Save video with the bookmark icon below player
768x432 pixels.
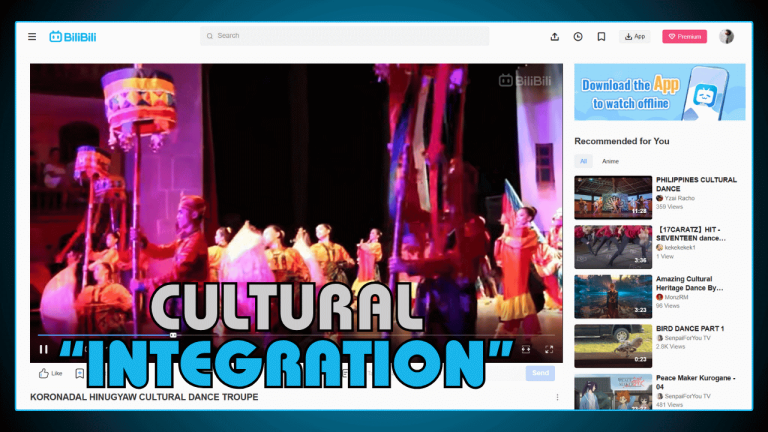(80, 373)
